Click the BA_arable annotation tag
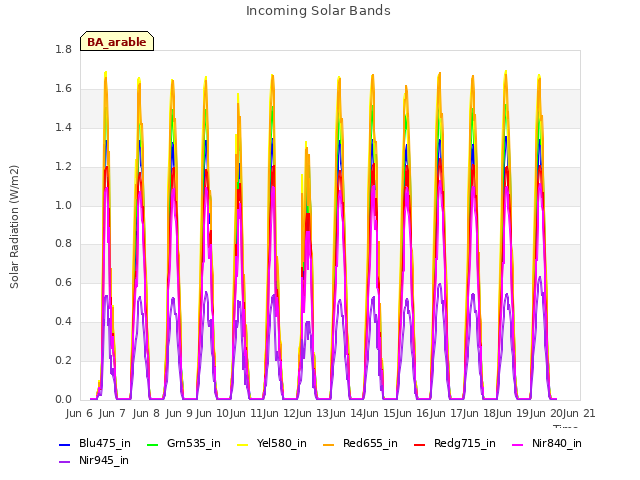640x480 pixels. (117, 41)
